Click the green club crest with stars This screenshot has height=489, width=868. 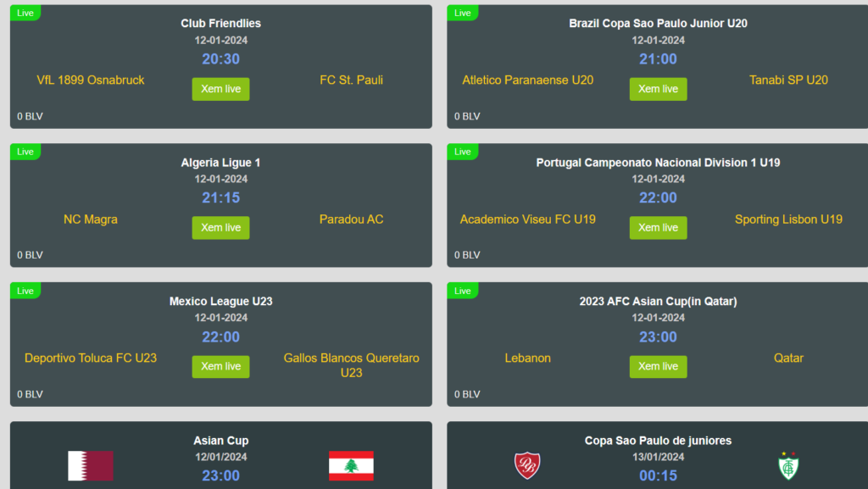[x=788, y=465]
